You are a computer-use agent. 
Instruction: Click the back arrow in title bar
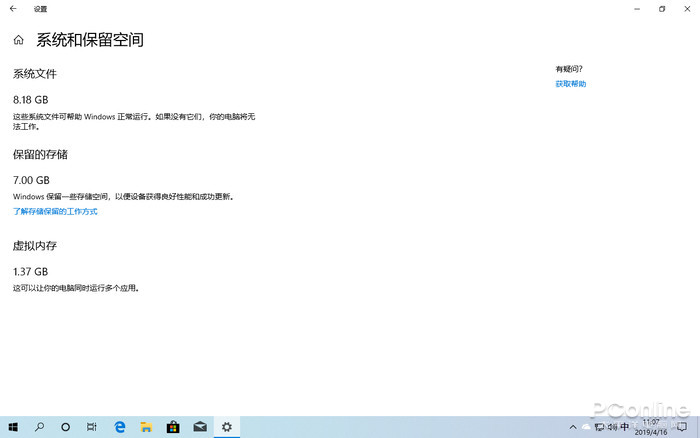pos(13,9)
